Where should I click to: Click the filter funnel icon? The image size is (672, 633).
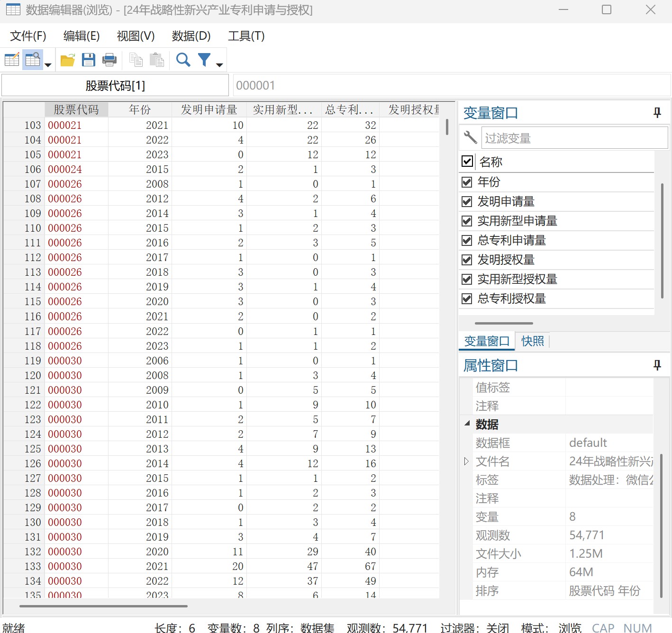point(204,60)
